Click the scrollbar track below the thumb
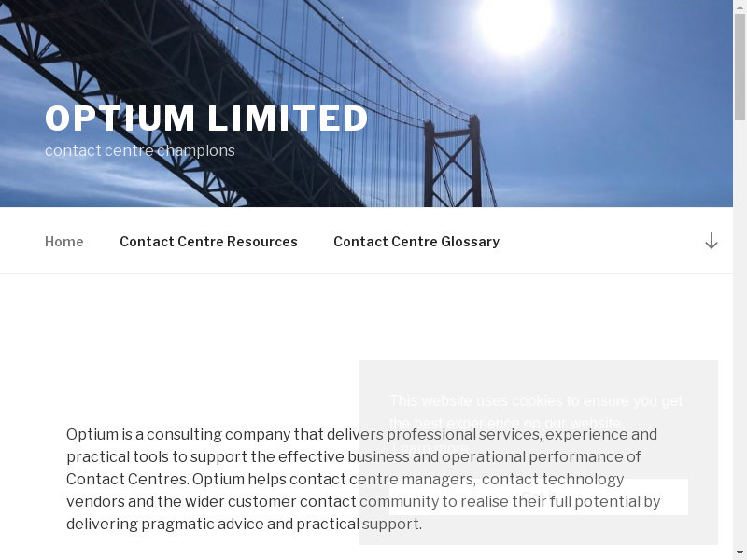The width and height of the screenshot is (747, 560). 740,373
